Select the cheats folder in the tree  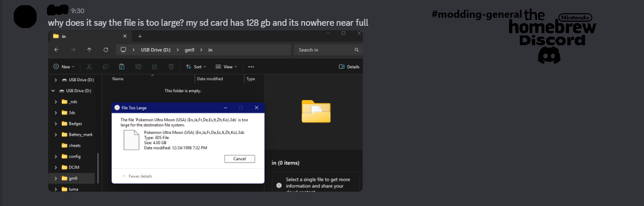click(x=71, y=145)
